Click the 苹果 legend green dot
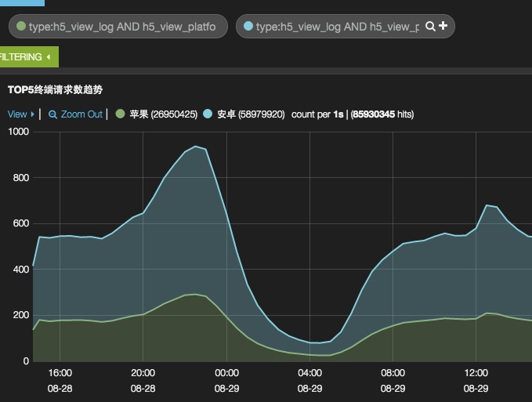 120,114
